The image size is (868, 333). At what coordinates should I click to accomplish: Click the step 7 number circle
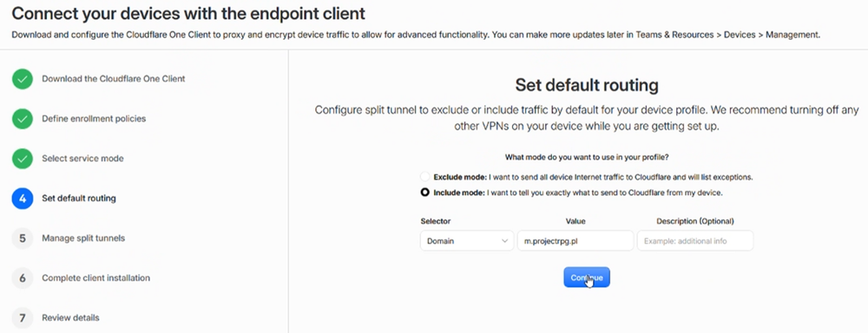23,318
